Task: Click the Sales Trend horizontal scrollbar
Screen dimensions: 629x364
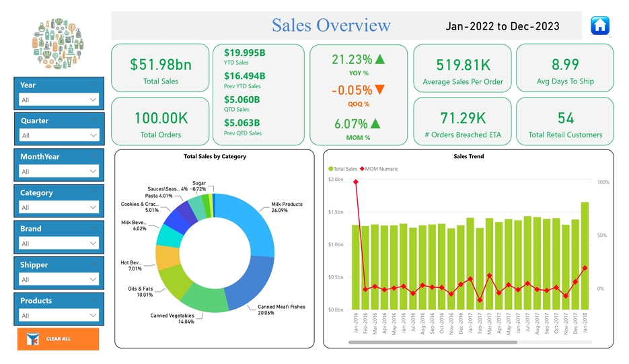Action: click(x=429, y=342)
